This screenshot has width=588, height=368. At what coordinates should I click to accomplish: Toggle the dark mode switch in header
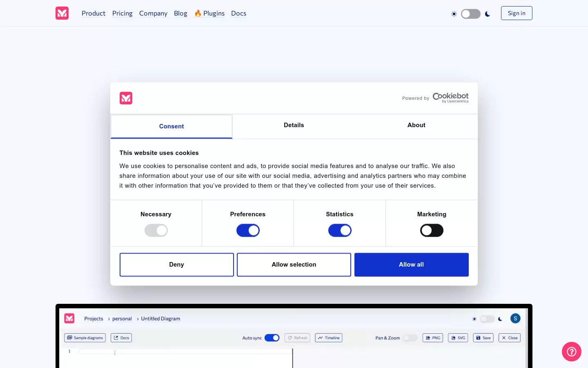pyautogui.click(x=471, y=14)
